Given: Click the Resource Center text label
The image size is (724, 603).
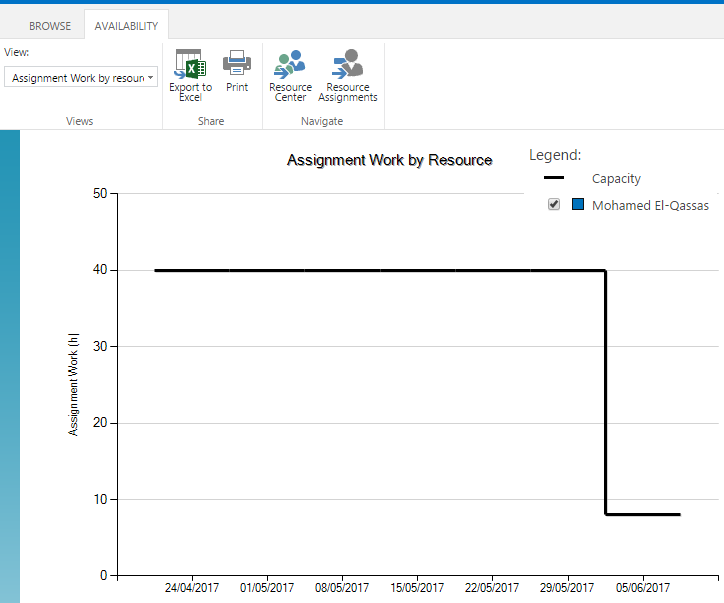Looking at the screenshot, I should click(290, 92).
